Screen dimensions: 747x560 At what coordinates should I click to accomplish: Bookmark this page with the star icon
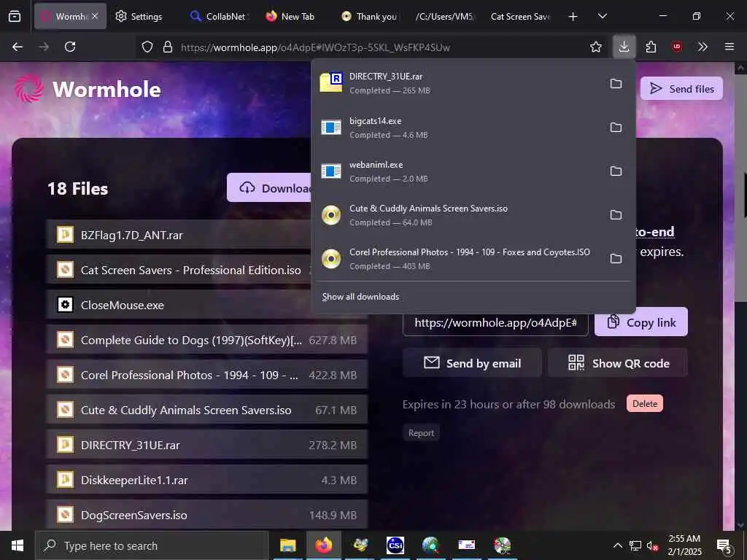coord(596,47)
